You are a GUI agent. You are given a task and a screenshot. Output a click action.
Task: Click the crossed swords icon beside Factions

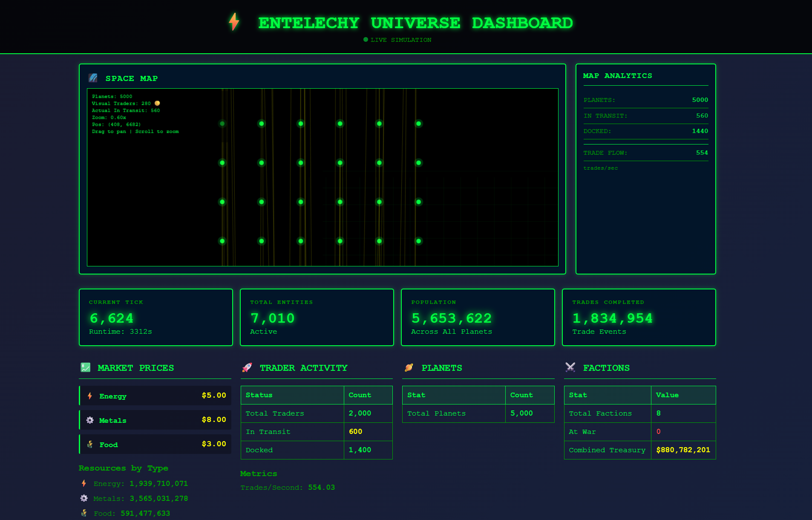(x=570, y=367)
